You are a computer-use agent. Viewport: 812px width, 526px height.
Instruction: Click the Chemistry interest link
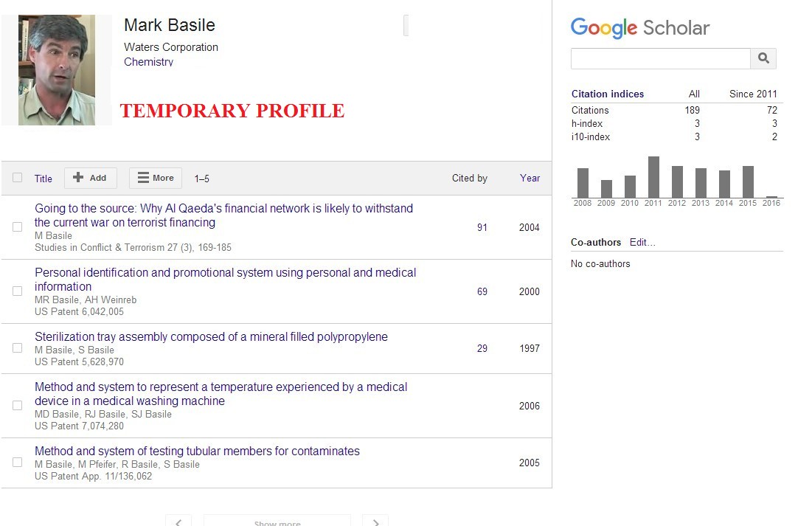(149, 62)
